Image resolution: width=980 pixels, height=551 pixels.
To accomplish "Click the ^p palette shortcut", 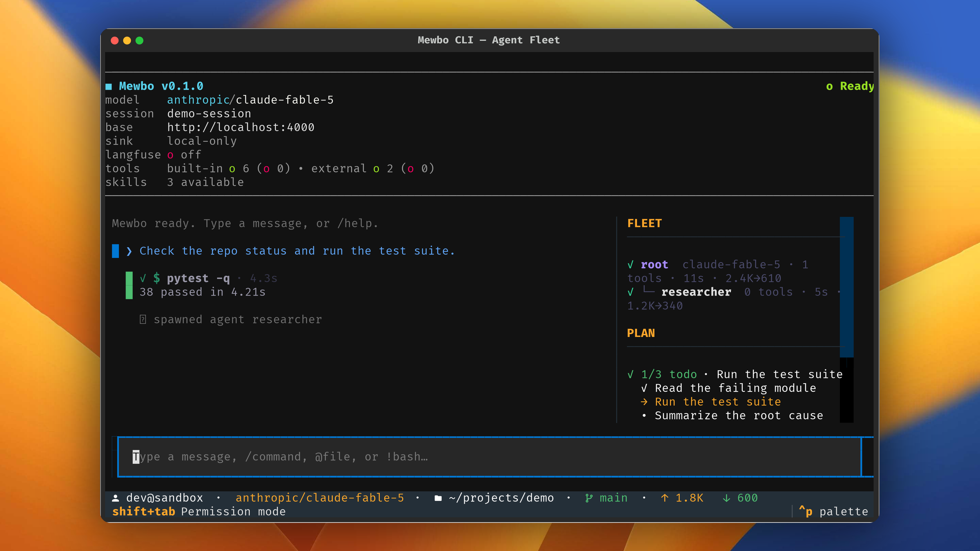I will 833,512.
